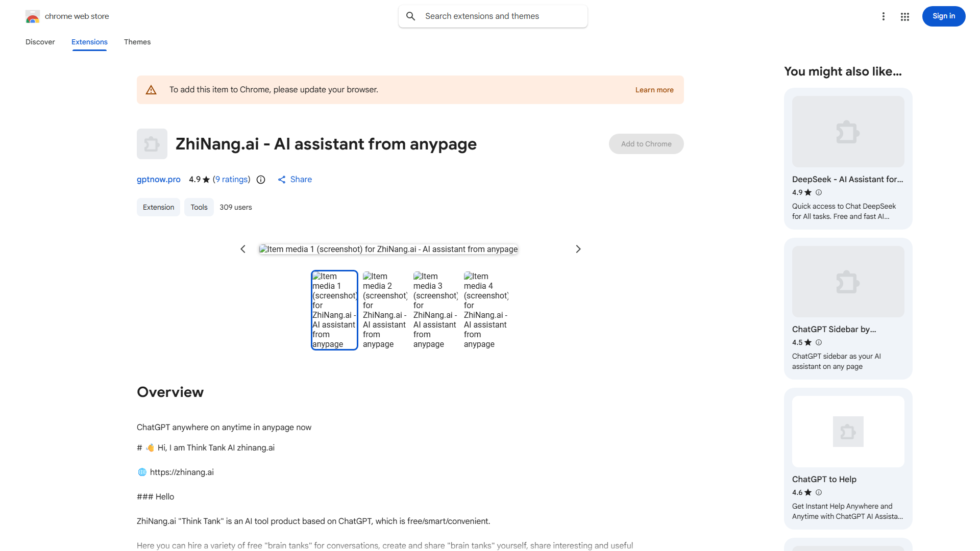Show the next screenshot with right chevron
The height and width of the screenshot is (551, 980).
click(578, 249)
